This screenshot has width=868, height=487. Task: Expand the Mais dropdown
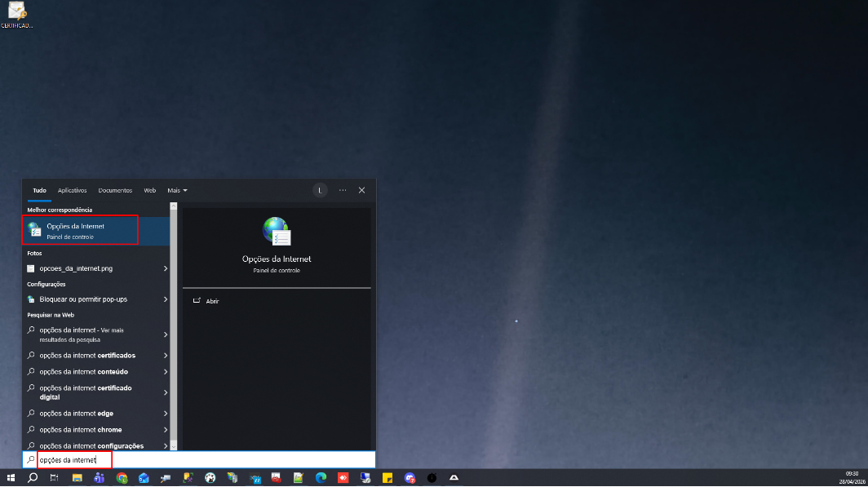pos(177,190)
